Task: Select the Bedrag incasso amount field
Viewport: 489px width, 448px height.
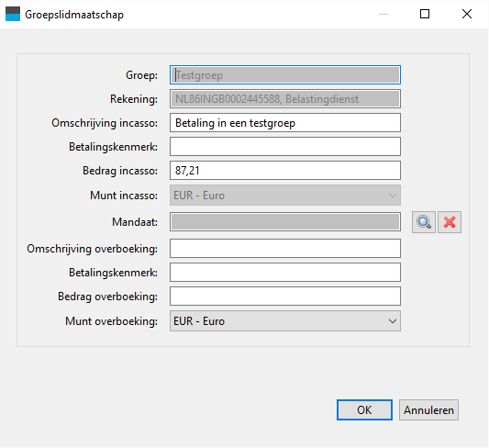Action: point(285,171)
